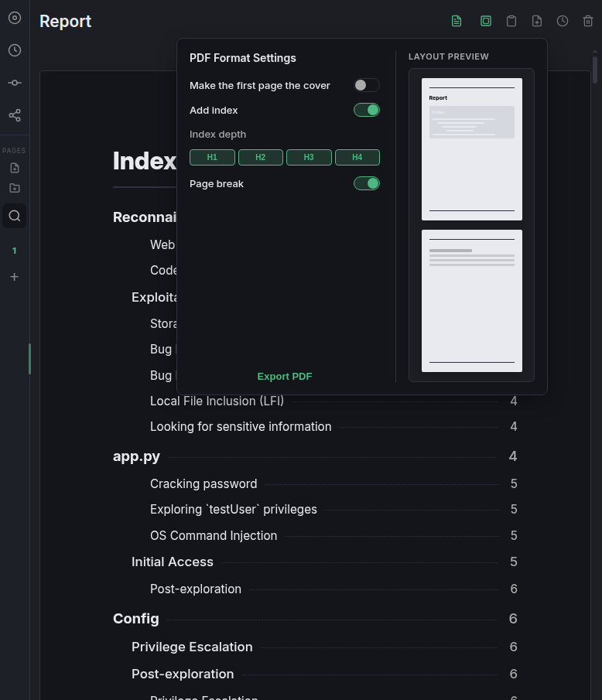Toggle H1 index depth
The image size is (602, 700).
[x=212, y=158]
